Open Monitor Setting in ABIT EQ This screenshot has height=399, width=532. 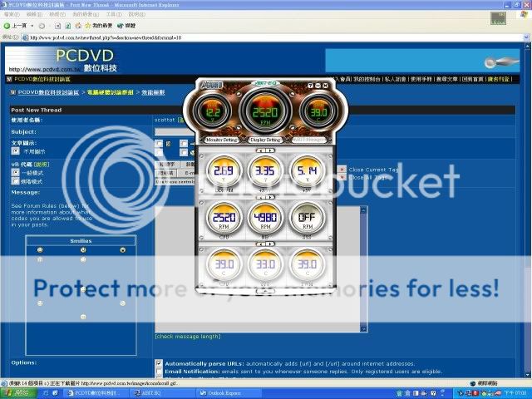point(222,140)
